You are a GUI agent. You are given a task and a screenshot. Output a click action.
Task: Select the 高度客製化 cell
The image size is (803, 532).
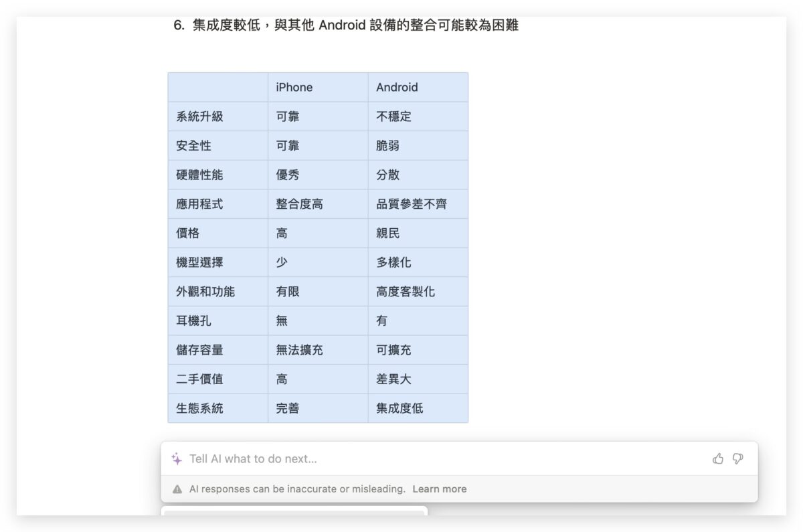(418, 292)
